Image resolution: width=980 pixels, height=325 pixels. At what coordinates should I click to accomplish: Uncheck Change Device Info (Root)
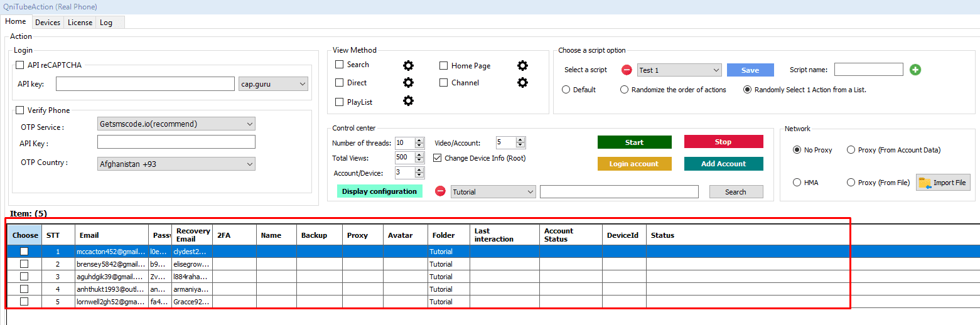coord(438,158)
